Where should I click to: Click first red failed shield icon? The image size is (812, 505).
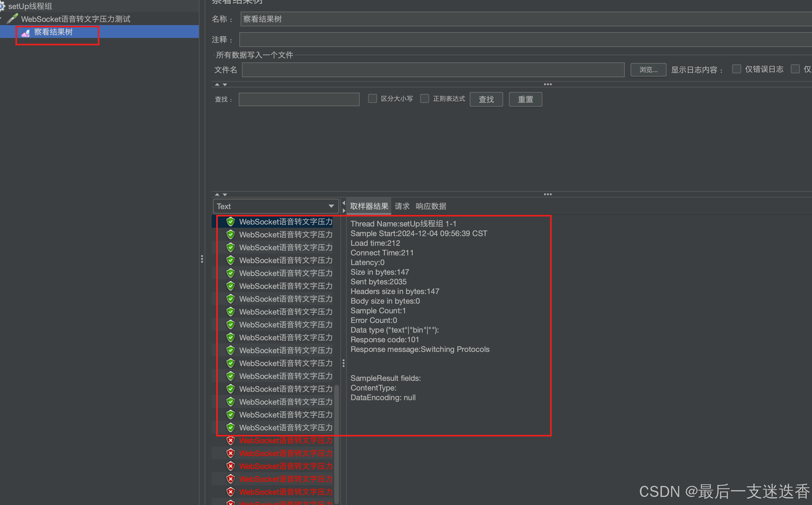coord(230,441)
